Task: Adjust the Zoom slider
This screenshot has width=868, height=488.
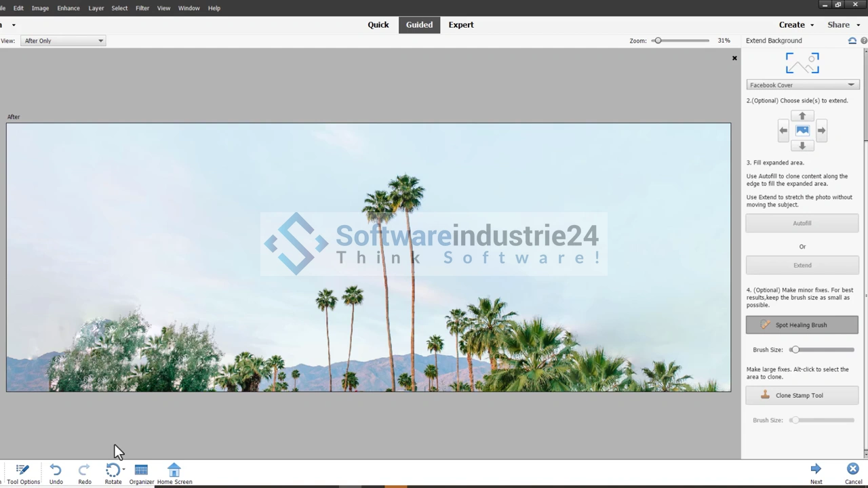Action: click(x=657, y=41)
